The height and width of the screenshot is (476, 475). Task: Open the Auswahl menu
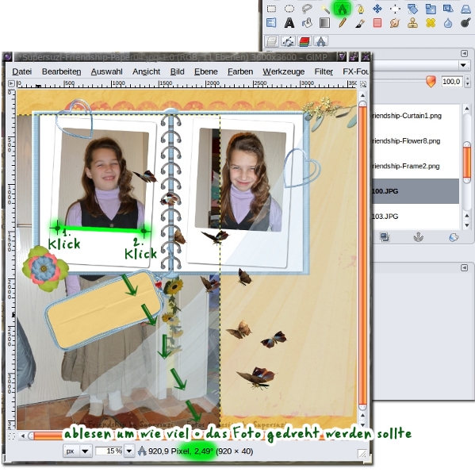pyautogui.click(x=106, y=71)
